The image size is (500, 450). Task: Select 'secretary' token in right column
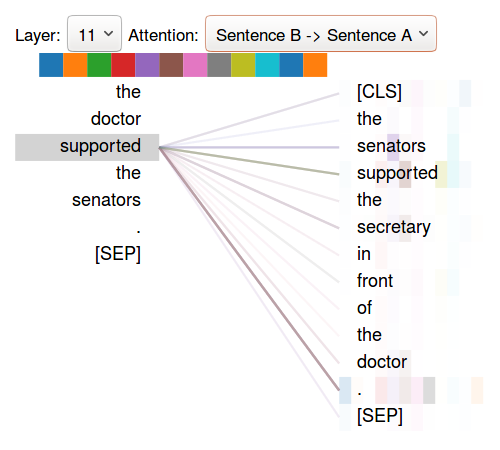click(x=394, y=227)
